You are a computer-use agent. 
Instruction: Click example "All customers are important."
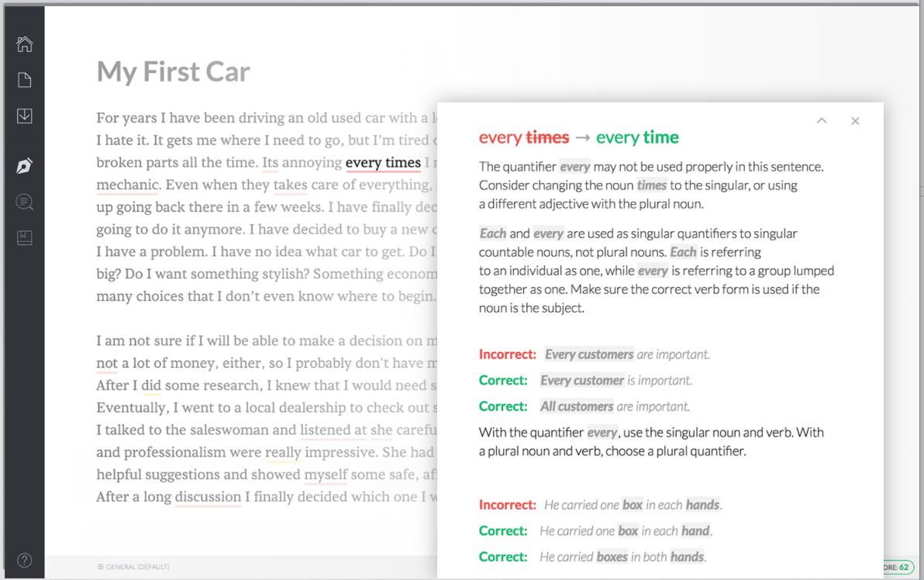(x=615, y=406)
